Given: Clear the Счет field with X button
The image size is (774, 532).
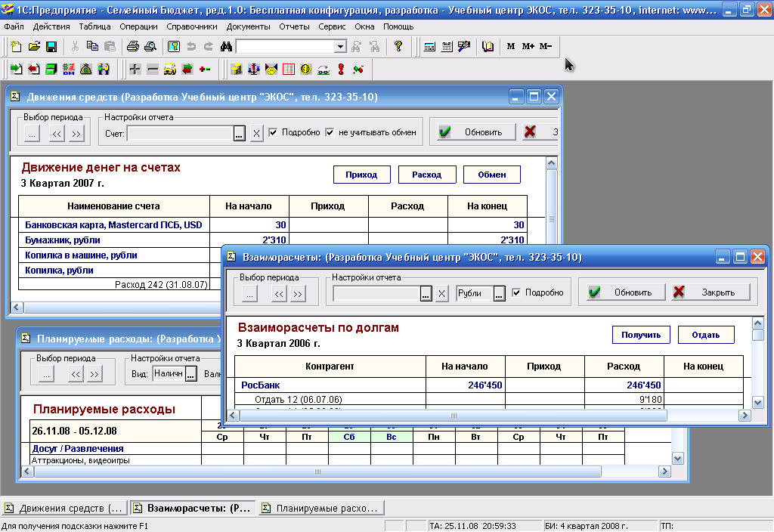Looking at the screenshot, I should tap(256, 133).
